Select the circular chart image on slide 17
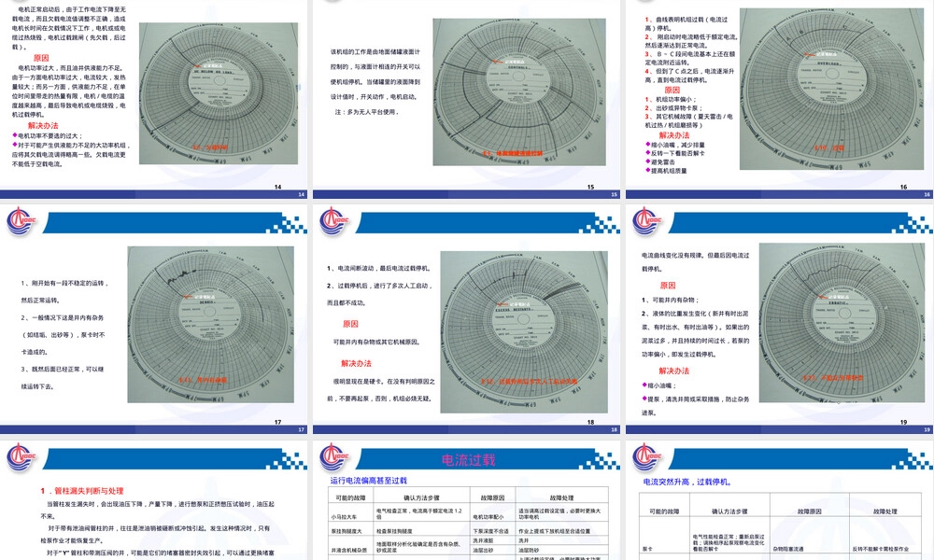 coord(211,325)
